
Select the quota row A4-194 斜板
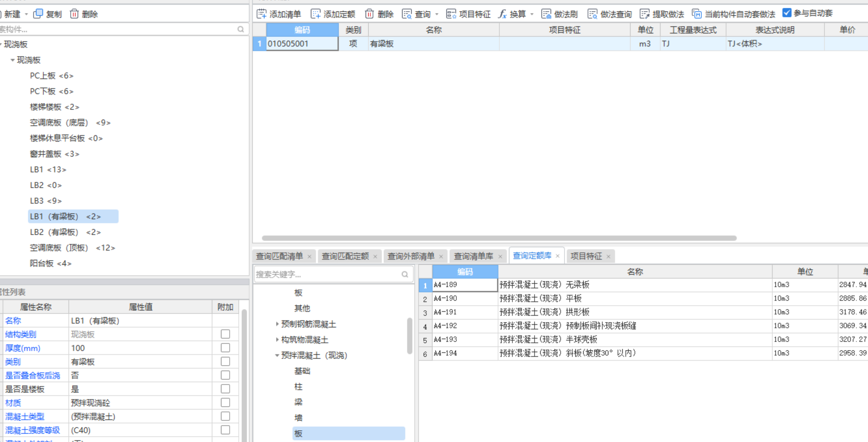(643, 353)
